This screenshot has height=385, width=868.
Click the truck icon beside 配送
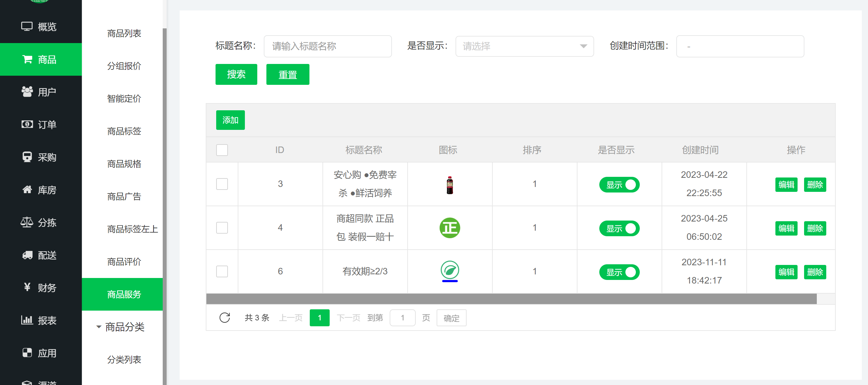pyautogui.click(x=27, y=255)
